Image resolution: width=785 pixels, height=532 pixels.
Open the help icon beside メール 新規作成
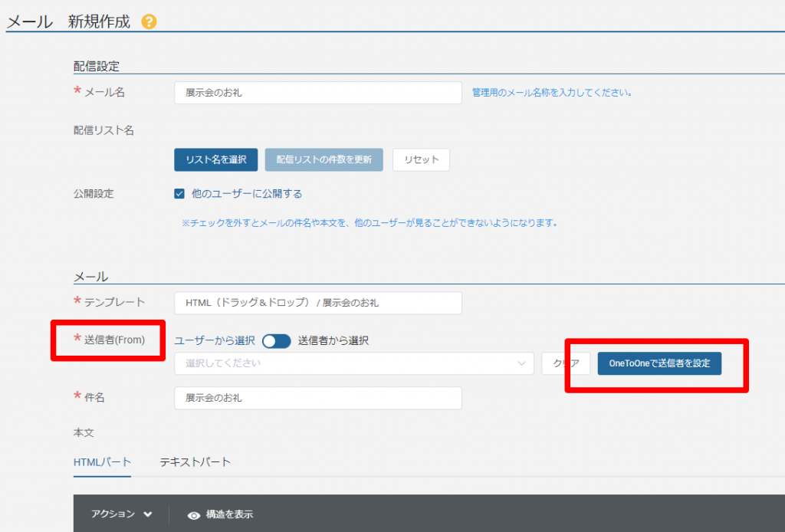tap(148, 21)
